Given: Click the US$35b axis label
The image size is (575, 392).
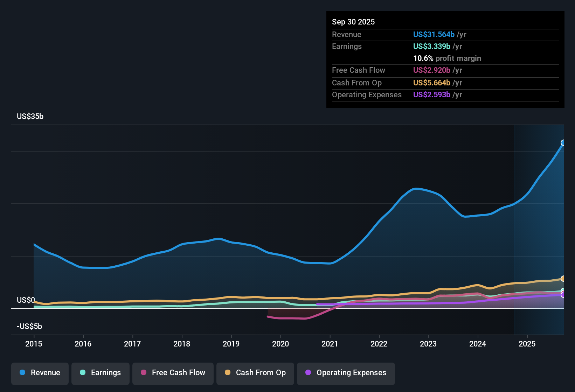Looking at the screenshot, I should click(x=30, y=116).
